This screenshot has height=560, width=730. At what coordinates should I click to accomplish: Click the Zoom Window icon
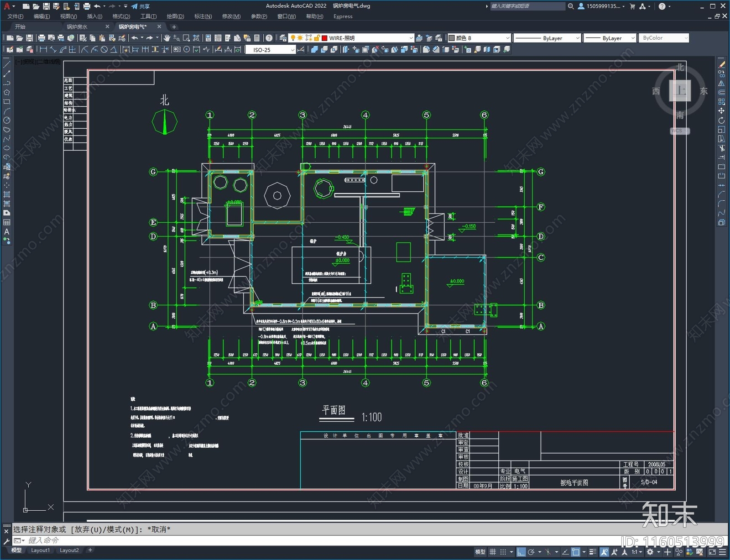pos(186,38)
